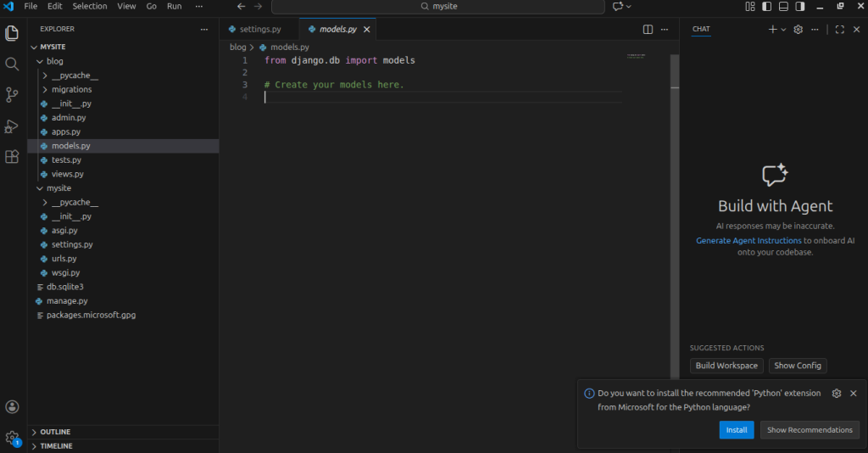Image resolution: width=868 pixels, height=453 pixels.
Task: Open the Manage gear in activity bar
Action: tap(12, 437)
